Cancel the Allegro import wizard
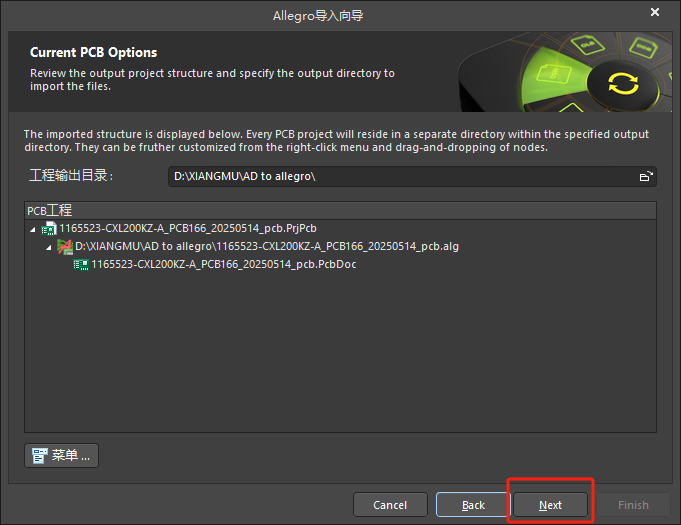 390,505
